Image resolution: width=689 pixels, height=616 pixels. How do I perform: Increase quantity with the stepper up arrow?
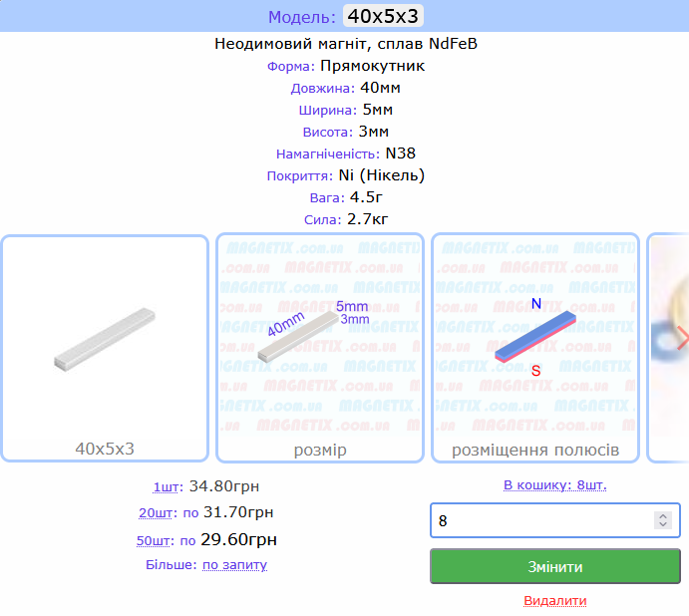663,516
